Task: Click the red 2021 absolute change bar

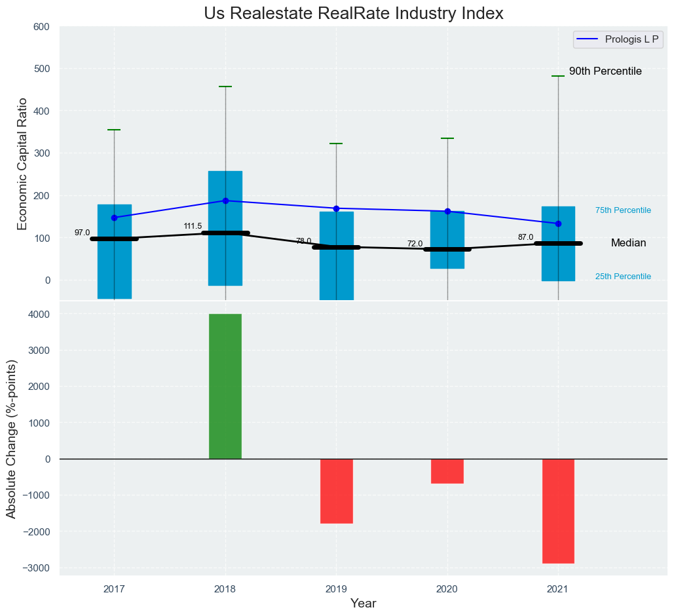Action: (558, 510)
